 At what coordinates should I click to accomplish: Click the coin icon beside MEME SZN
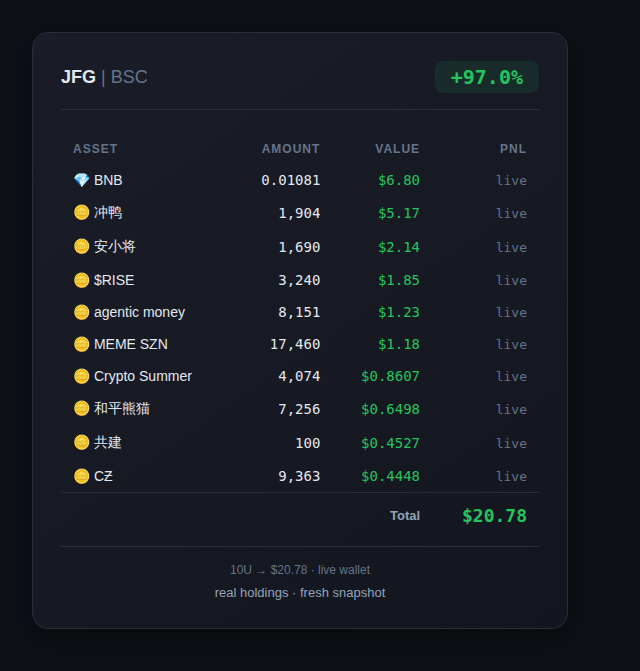tap(81, 344)
